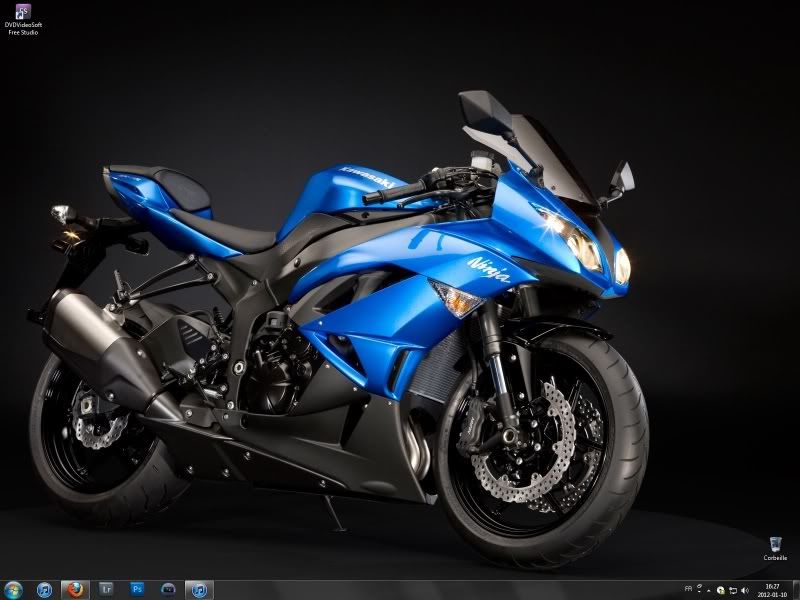This screenshot has height=600, width=800.
Task: Open Adobe Lightroom from the taskbar
Action: coord(107,590)
